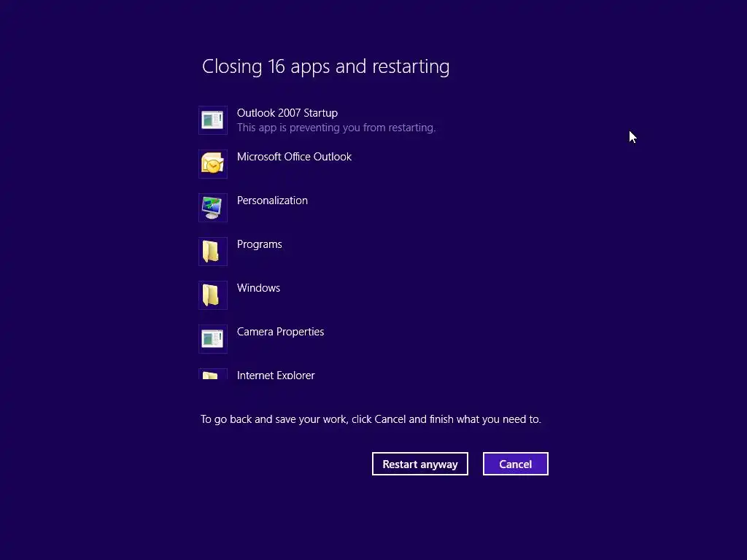The height and width of the screenshot is (560, 747).
Task: Select the 'Windows' entry text
Action: pos(258,288)
